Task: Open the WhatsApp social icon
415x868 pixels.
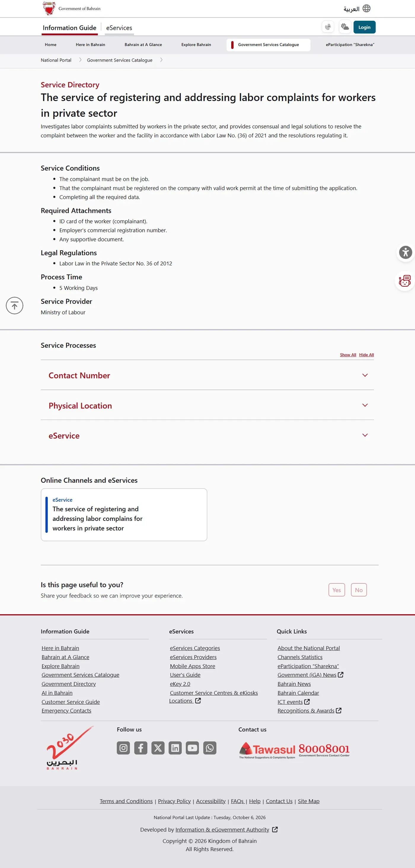Action: (210, 748)
